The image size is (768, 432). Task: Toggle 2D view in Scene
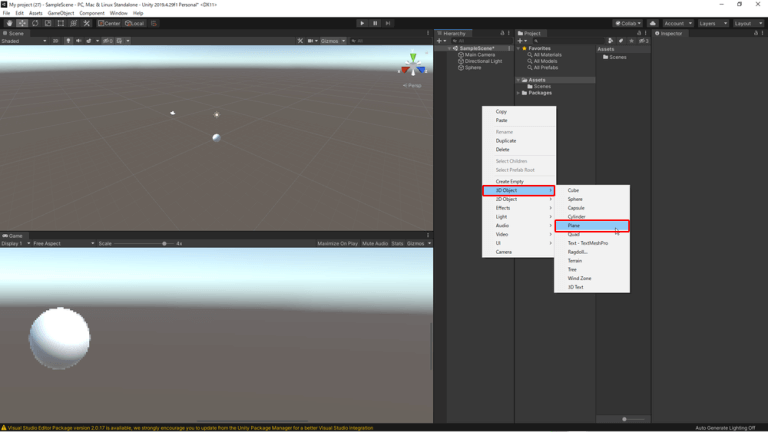pyautogui.click(x=55, y=41)
